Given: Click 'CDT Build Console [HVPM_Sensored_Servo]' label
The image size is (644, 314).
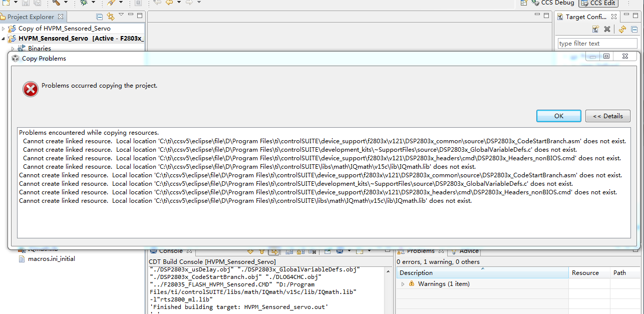Looking at the screenshot, I should [x=212, y=262].
